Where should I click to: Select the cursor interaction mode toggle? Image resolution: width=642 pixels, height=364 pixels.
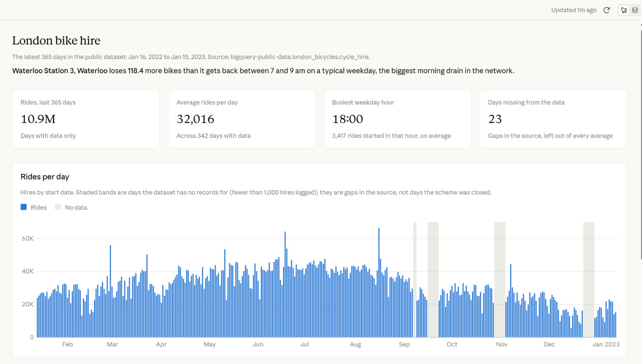coord(624,10)
